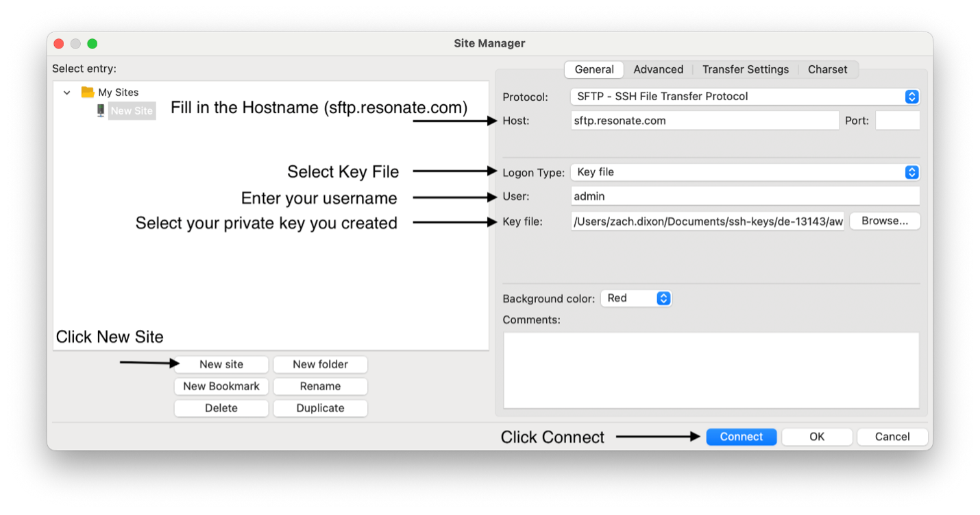
Task: Select the New Site entry
Action: pos(132,110)
